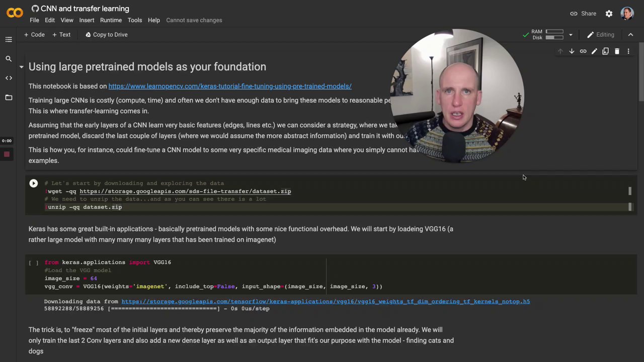Open the find and replace panel
The width and height of the screenshot is (644, 362).
point(9,59)
